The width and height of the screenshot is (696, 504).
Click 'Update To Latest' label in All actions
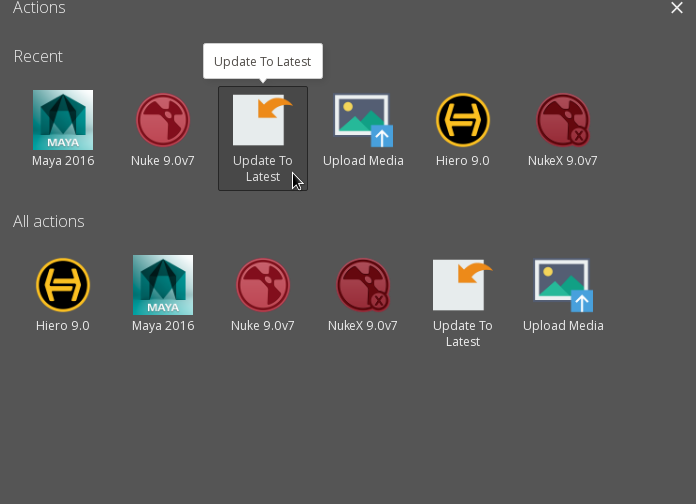(x=463, y=334)
